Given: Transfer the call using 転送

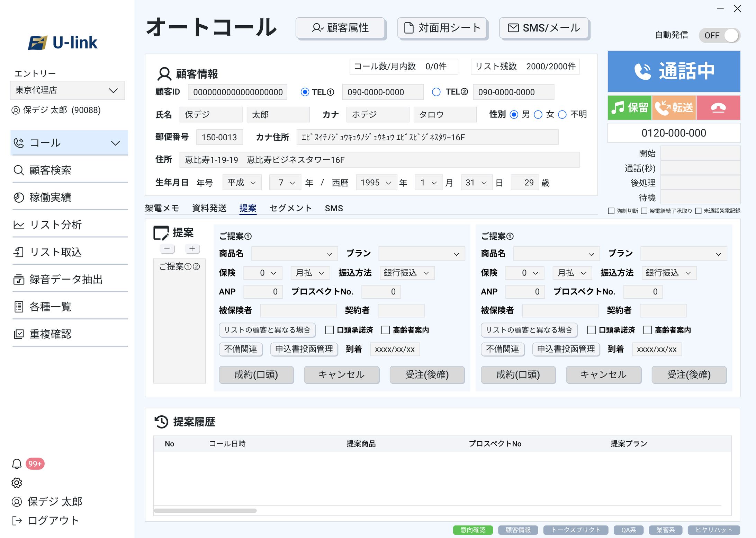Looking at the screenshot, I should pyautogui.click(x=674, y=107).
